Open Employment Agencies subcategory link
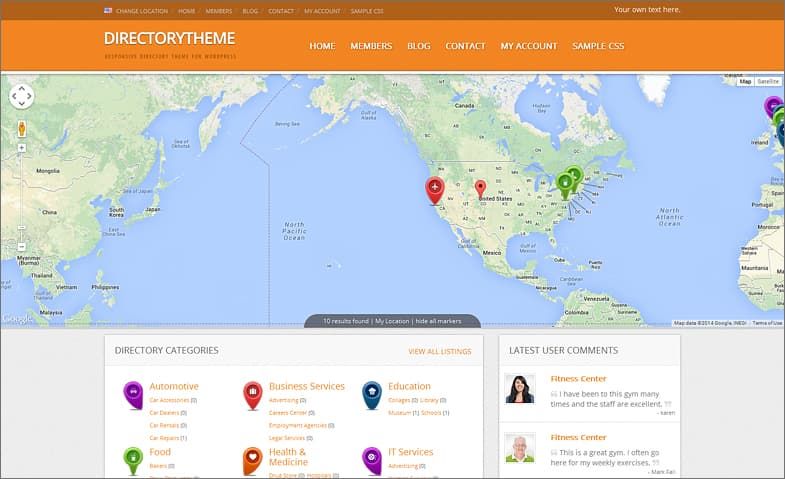Viewport: 785px width, 479px height. 298,425
